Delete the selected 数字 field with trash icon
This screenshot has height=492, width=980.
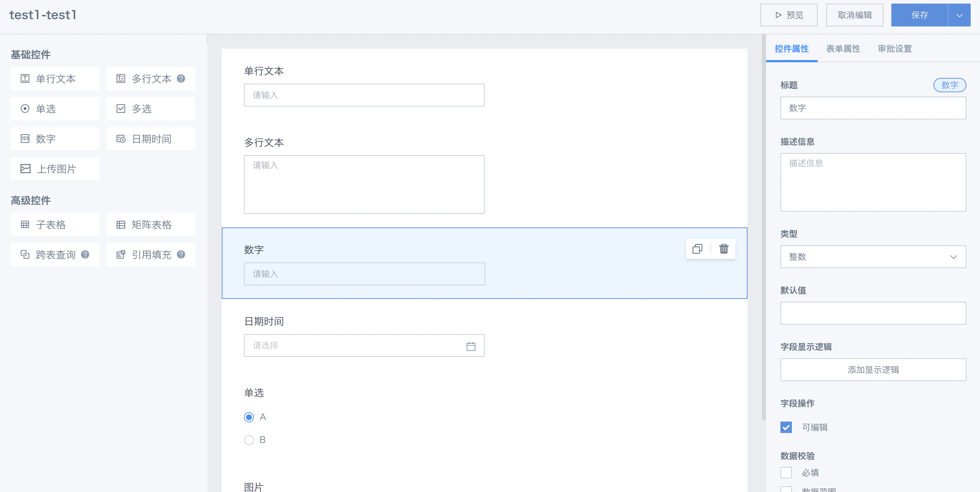pos(724,249)
